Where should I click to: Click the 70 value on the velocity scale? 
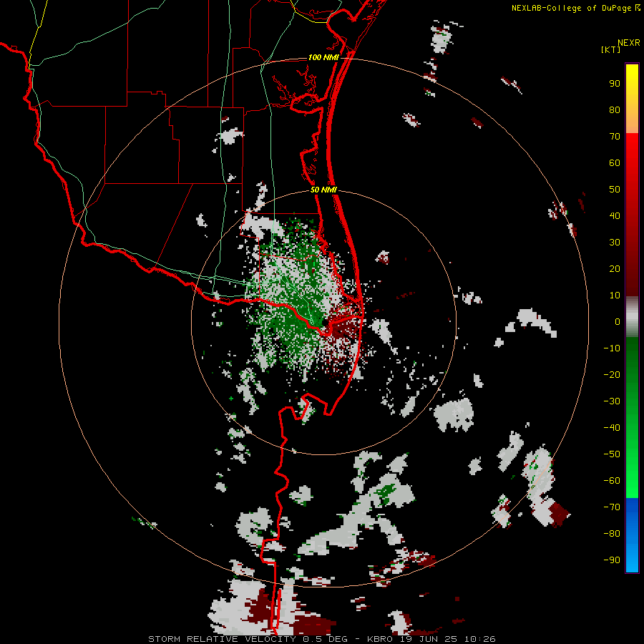tap(615, 137)
